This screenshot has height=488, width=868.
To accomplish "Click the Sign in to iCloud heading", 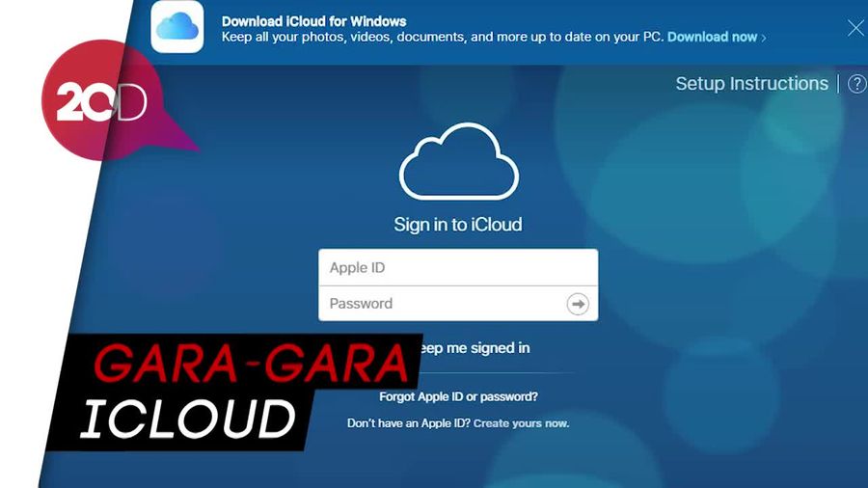I will point(458,224).
